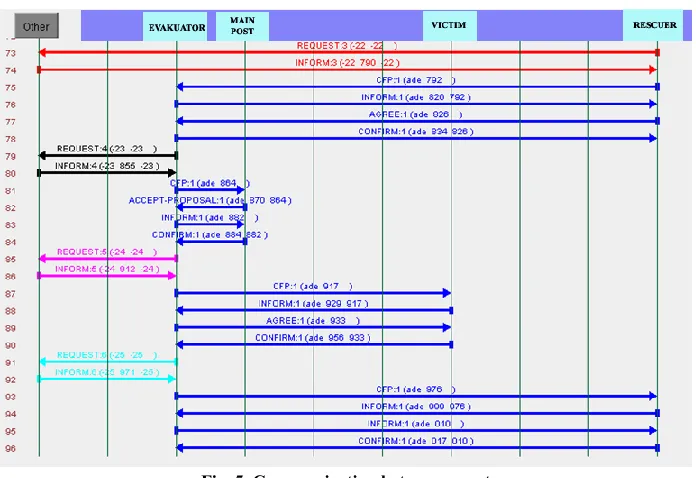Click INFORM:1 (ade 929 917) message
Image resolution: width=696 pixels, height=478 pixels.
tap(313, 304)
